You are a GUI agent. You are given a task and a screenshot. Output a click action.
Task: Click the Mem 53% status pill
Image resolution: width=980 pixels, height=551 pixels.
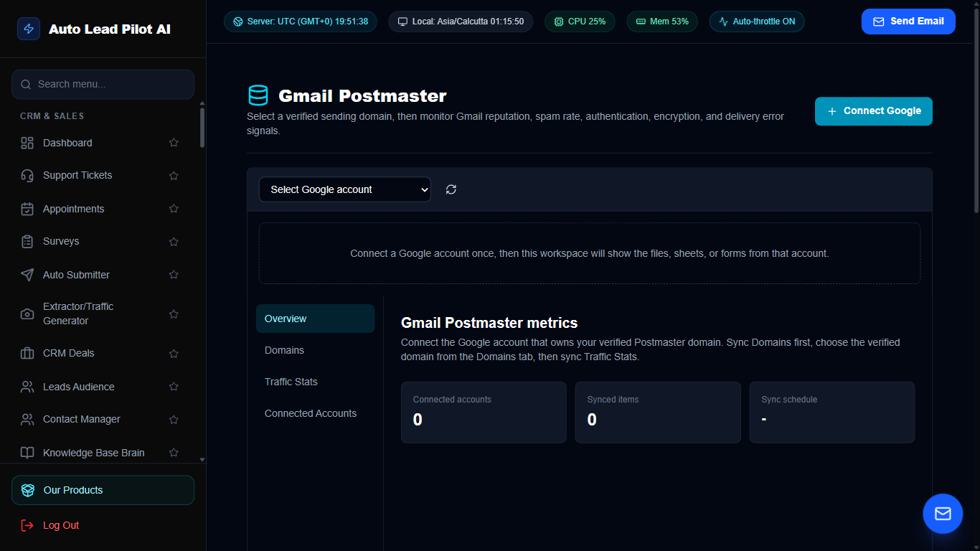pyautogui.click(x=662, y=22)
